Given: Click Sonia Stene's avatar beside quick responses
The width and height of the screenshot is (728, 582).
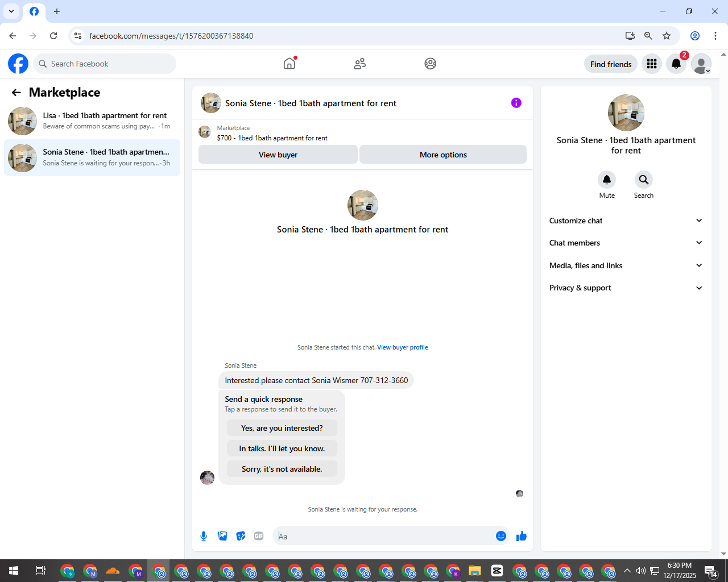Looking at the screenshot, I should point(208,477).
